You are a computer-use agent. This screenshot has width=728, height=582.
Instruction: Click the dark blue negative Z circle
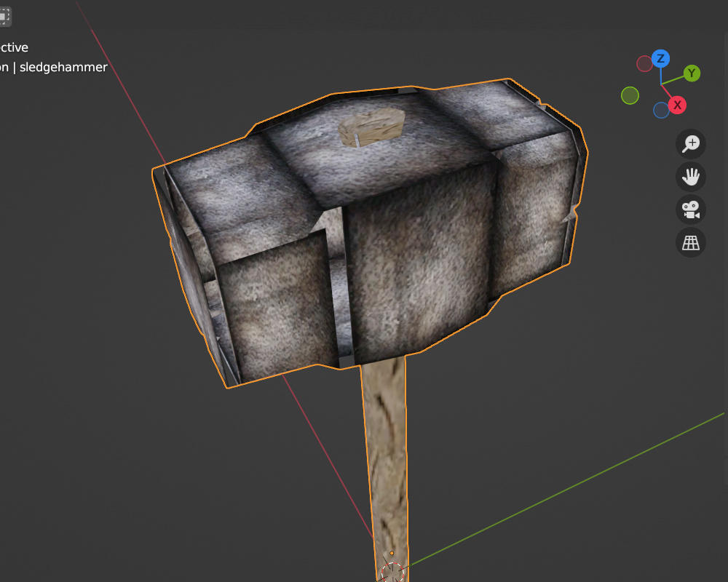[x=661, y=111]
